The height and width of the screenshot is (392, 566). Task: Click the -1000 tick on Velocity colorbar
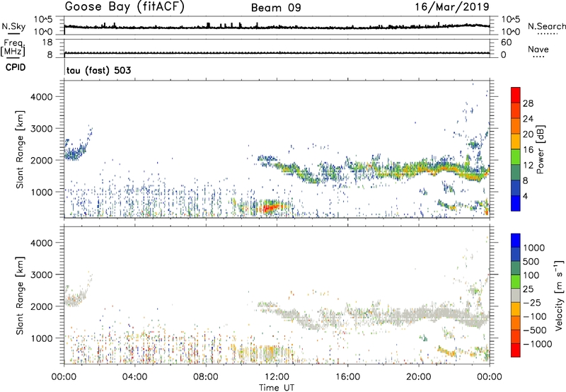click(x=537, y=344)
